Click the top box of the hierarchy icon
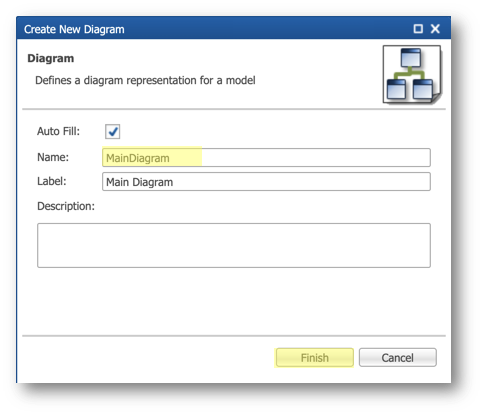This screenshot has height=414, width=482. (x=411, y=58)
